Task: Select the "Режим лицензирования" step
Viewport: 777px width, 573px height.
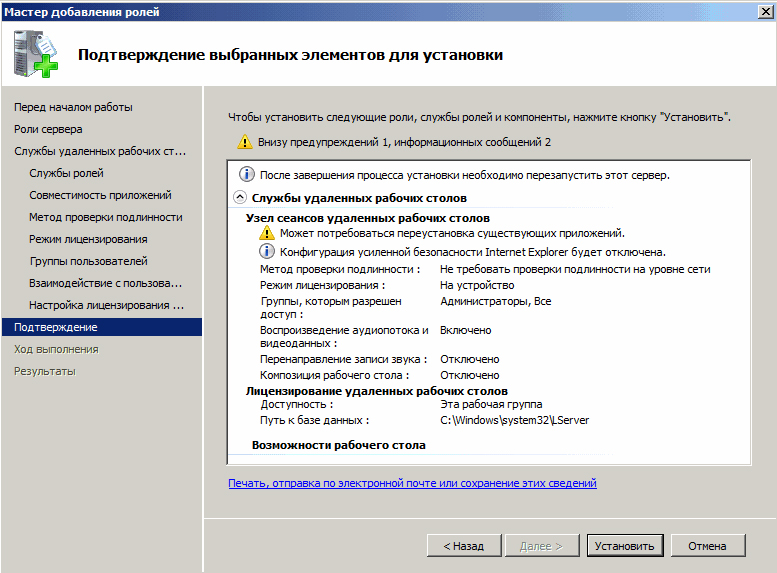Action: coord(88,239)
